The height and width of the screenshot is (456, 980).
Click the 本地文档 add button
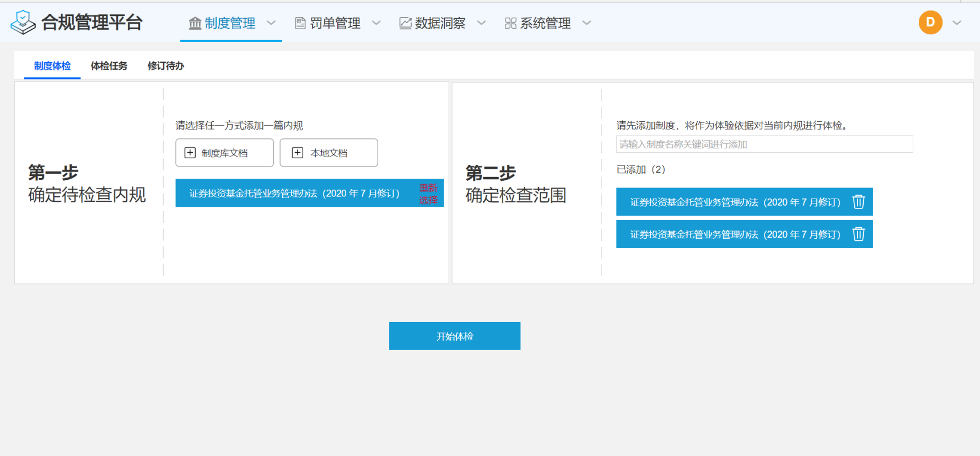pos(329,153)
